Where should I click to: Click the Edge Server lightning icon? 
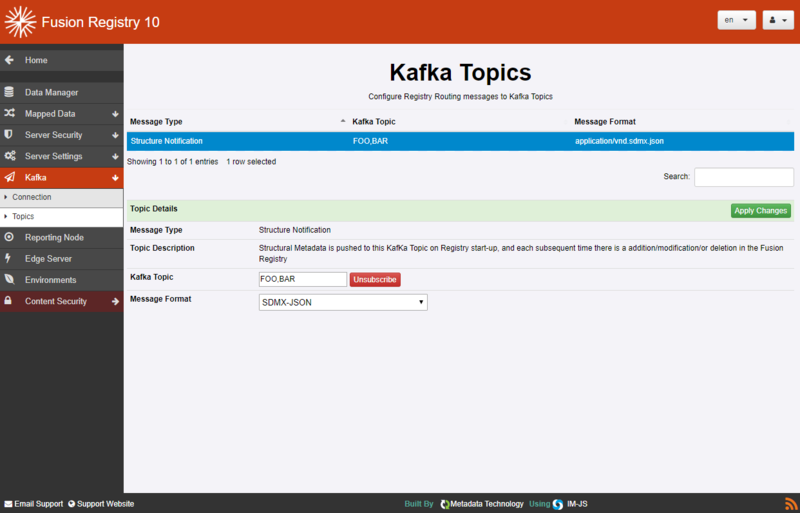click(8, 258)
